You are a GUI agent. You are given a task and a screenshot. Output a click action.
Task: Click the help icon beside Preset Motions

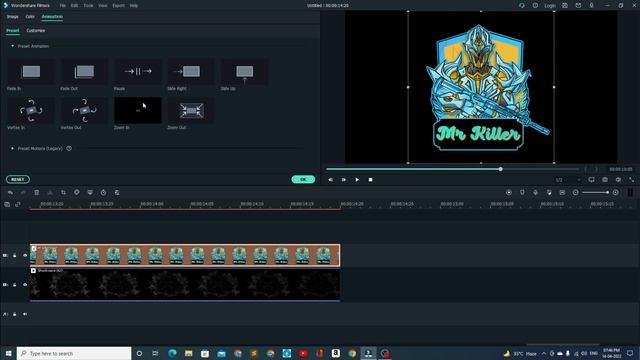(x=69, y=149)
